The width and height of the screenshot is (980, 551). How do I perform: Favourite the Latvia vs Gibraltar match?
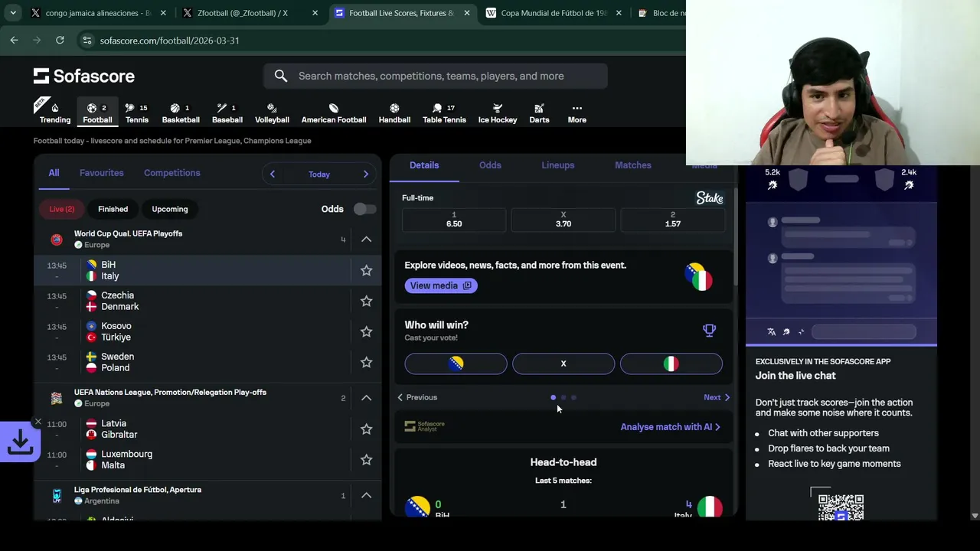pyautogui.click(x=366, y=429)
